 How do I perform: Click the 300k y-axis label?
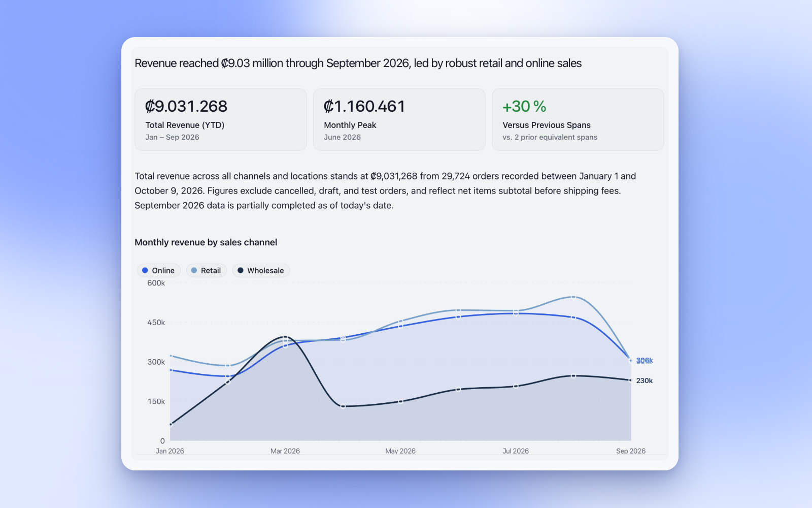pyautogui.click(x=156, y=362)
